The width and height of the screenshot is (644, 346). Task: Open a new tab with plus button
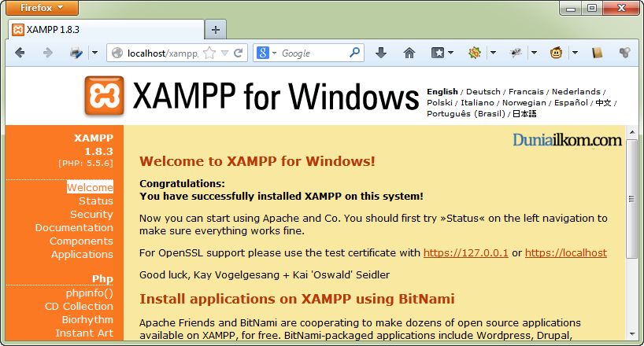point(216,30)
